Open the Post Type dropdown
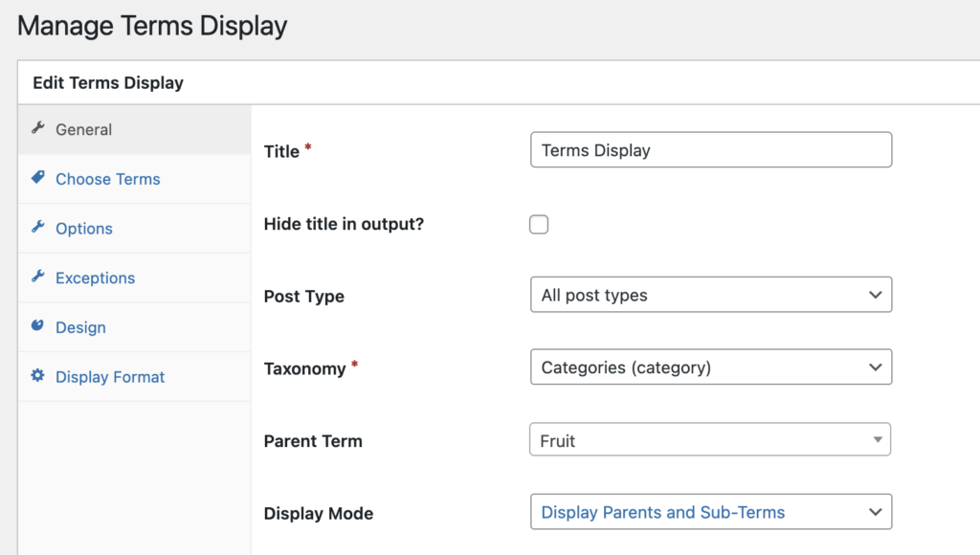Screen dimensions: 980x555 pyautogui.click(x=710, y=295)
